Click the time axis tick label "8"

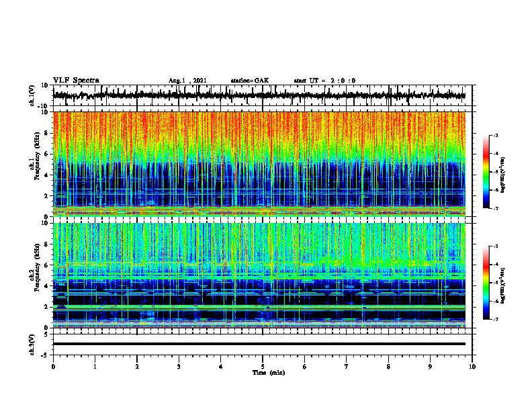[x=388, y=367]
